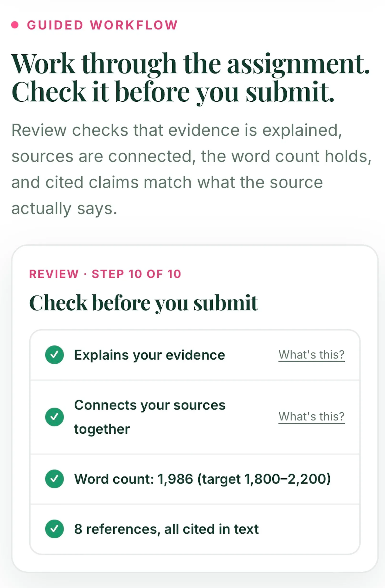Click the green check beside Connects your sources
Image resolution: width=385 pixels, height=588 pixels.
(55, 417)
